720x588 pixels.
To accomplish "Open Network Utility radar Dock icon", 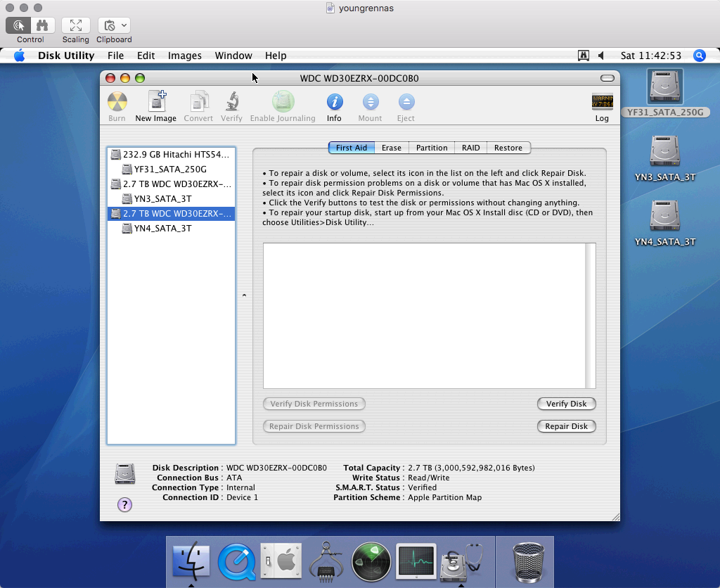I will tap(371, 561).
